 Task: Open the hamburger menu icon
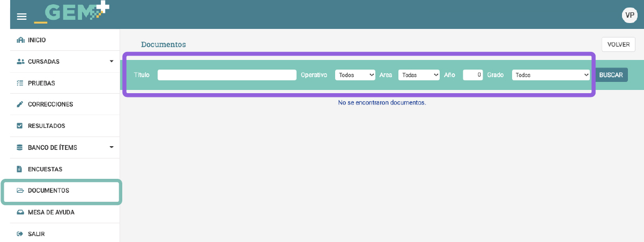click(21, 17)
